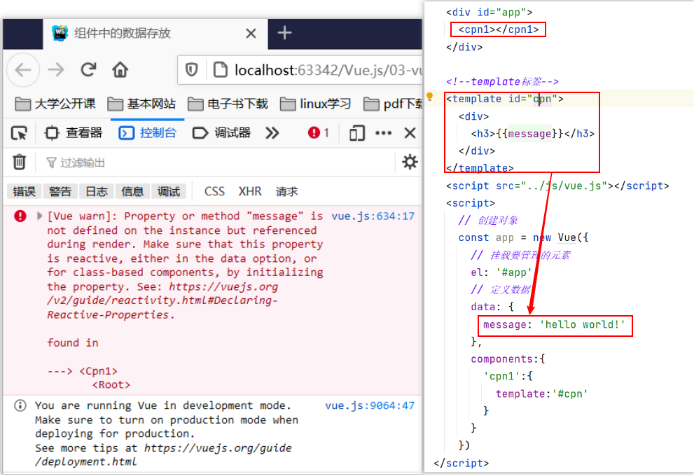The height and width of the screenshot is (476, 694).
Task: Reload the page with the refresh icon
Action: click(x=89, y=70)
